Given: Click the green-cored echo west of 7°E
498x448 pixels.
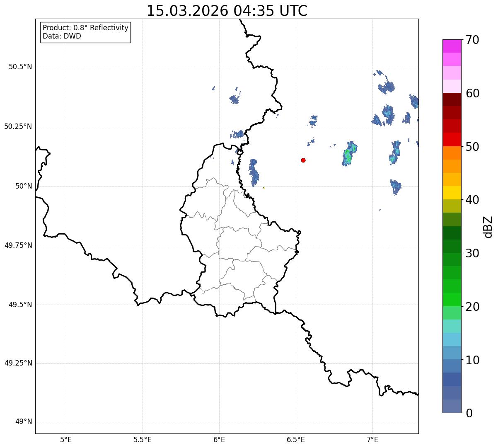Looking at the screenshot, I should point(349,154).
